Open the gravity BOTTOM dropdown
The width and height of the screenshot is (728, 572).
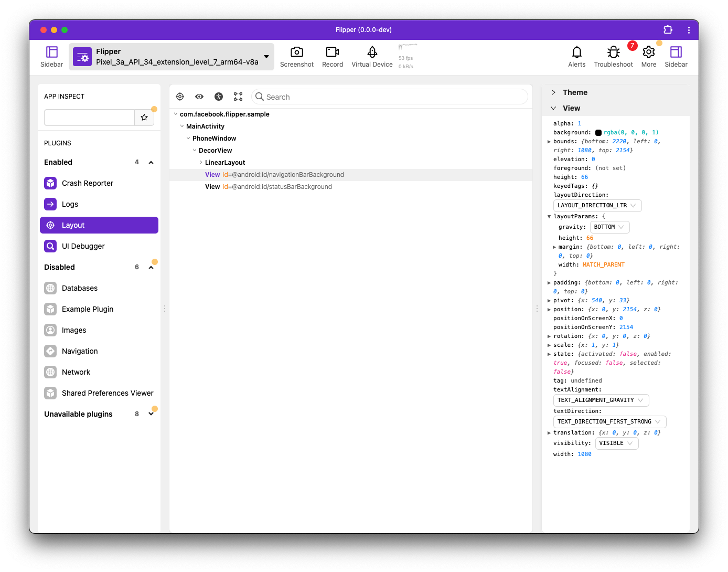pos(609,227)
